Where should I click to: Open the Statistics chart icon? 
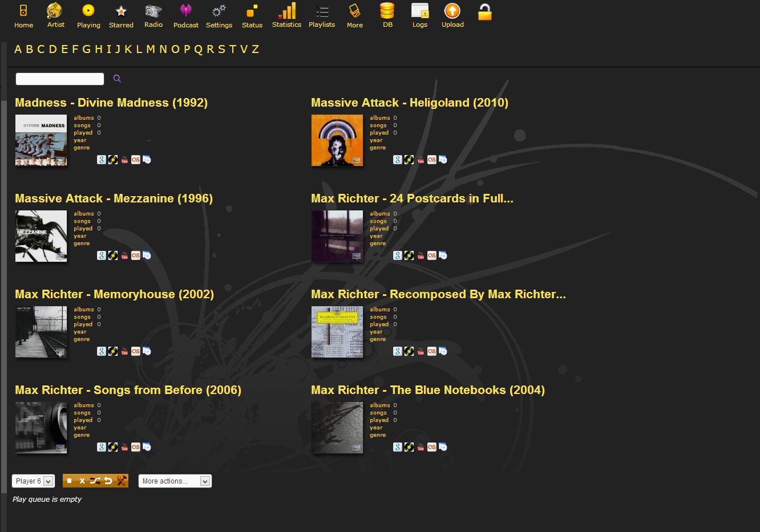286,10
